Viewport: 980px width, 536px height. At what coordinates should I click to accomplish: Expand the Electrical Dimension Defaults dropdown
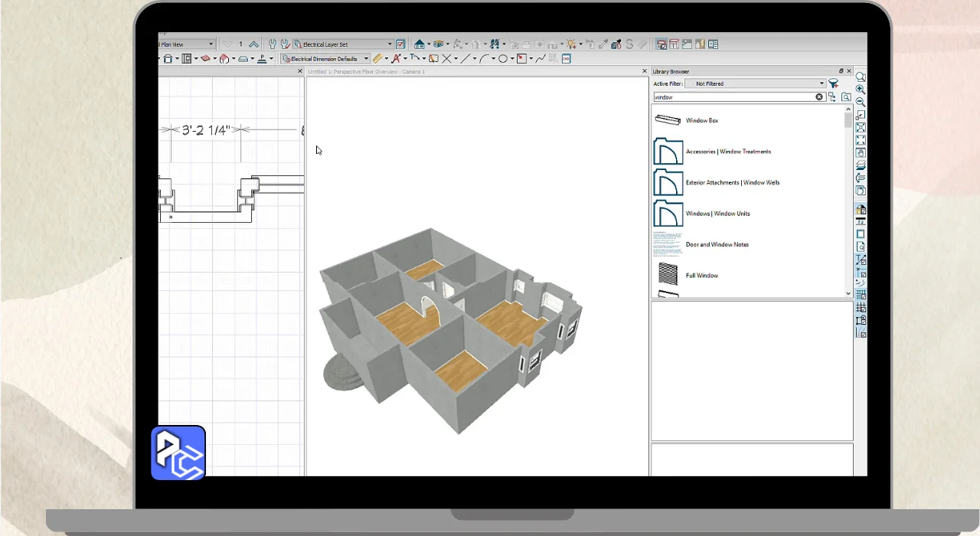[x=366, y=59]
